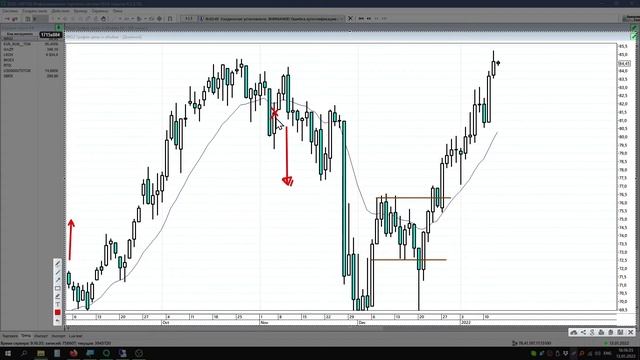Close the screenshot capture toolbar

click(631, 332)
